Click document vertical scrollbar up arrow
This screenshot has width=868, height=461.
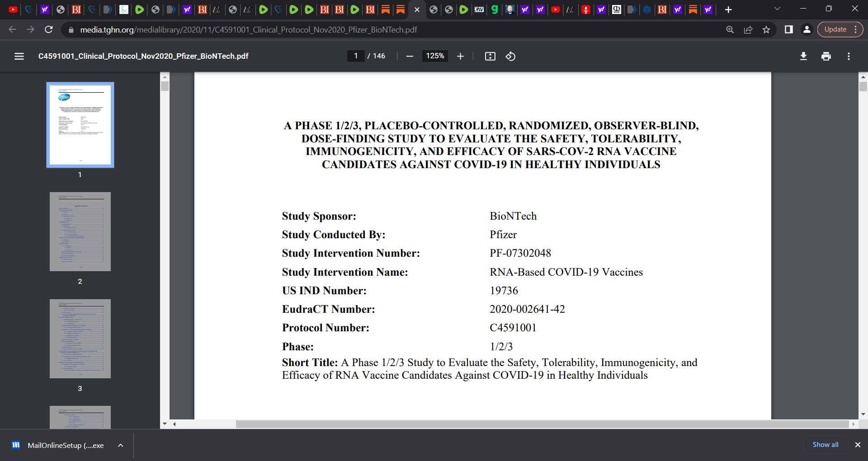863,77
